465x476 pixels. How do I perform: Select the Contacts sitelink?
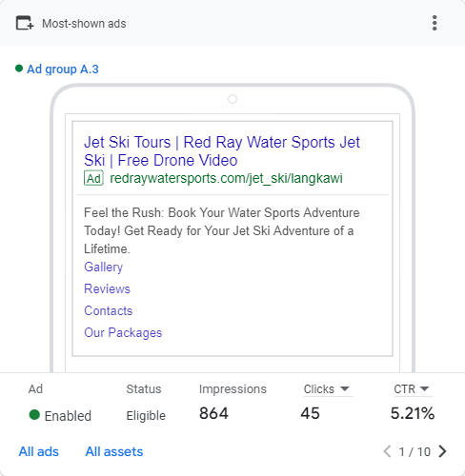108,310
